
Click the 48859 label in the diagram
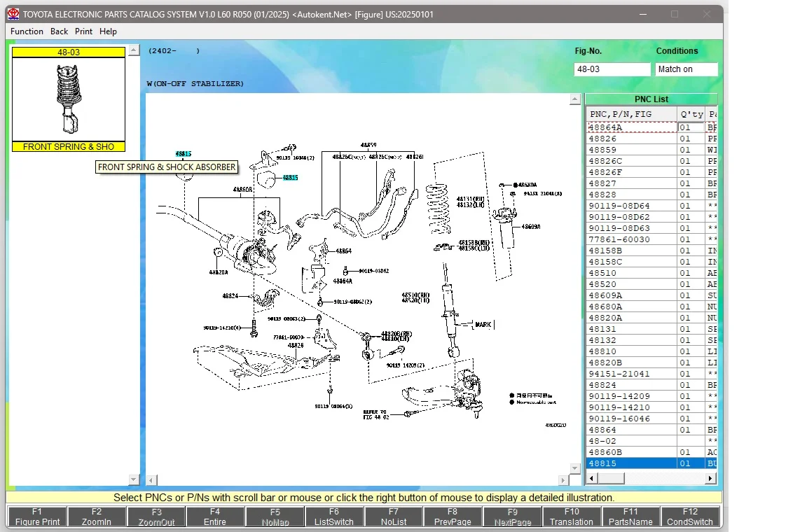point(368,145)
